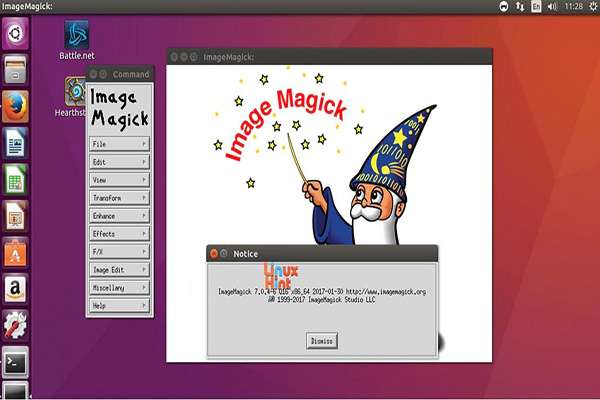
Task: Click the Command window title bar
Action: click(120, 74)
